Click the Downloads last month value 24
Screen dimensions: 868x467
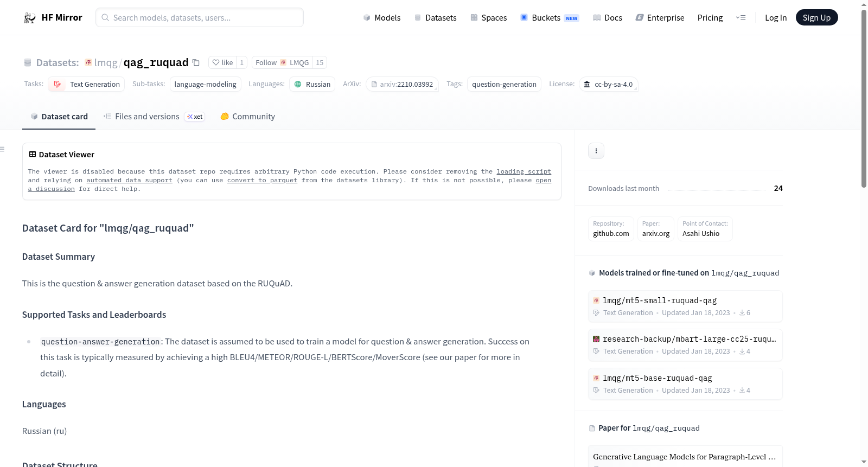[x=778, y=188]
